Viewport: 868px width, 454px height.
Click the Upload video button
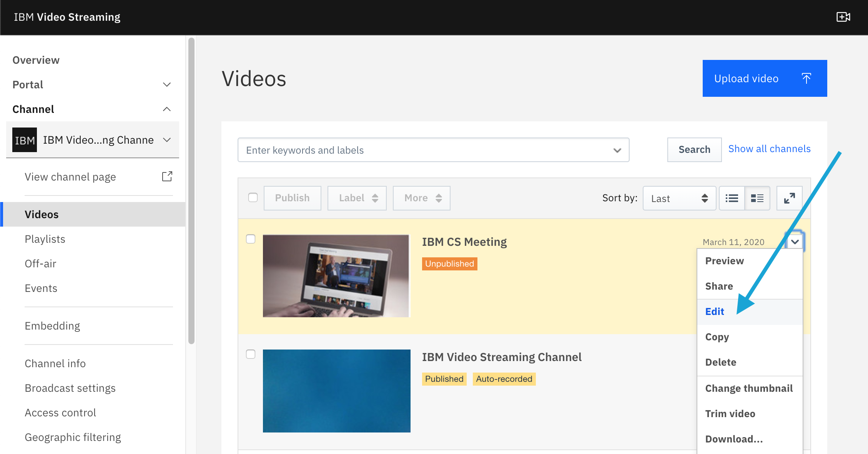pos(765,78)
